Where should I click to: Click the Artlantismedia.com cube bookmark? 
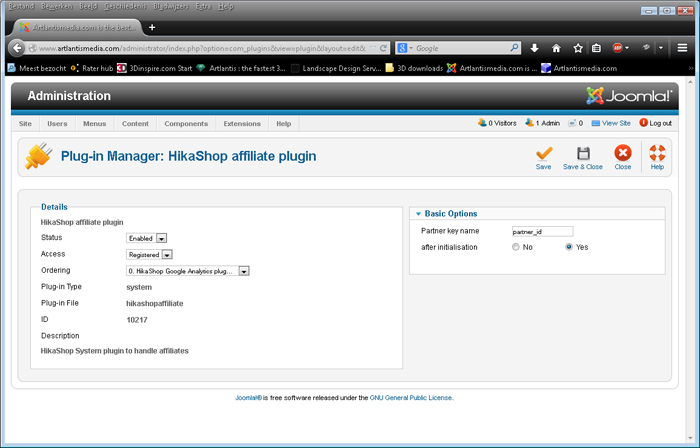(x=579, y=68)
